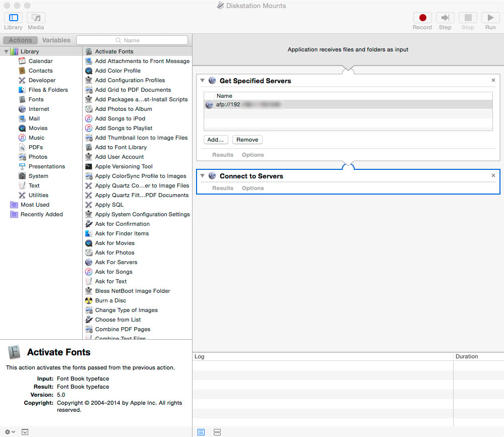The height and width of the screenshot is (437, 504).
Task: Click the Remove server button
Action: click(x=247, y=140)
